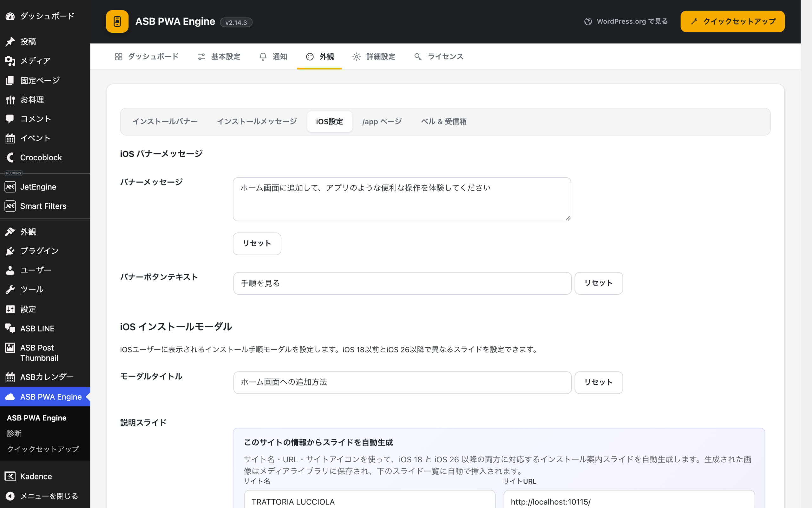
Task: Click the sliders icon beside sidebar 設定
Action: 10,309
